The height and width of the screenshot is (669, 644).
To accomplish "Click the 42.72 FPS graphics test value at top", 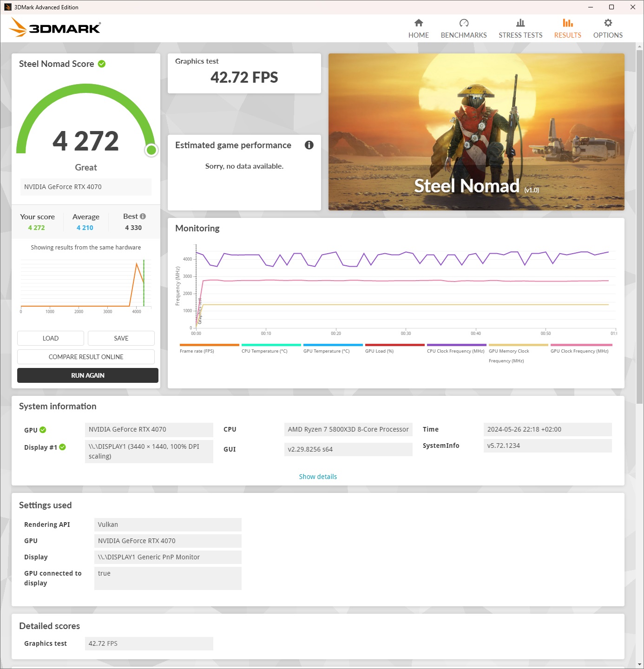I will click(x=244, y=77).
